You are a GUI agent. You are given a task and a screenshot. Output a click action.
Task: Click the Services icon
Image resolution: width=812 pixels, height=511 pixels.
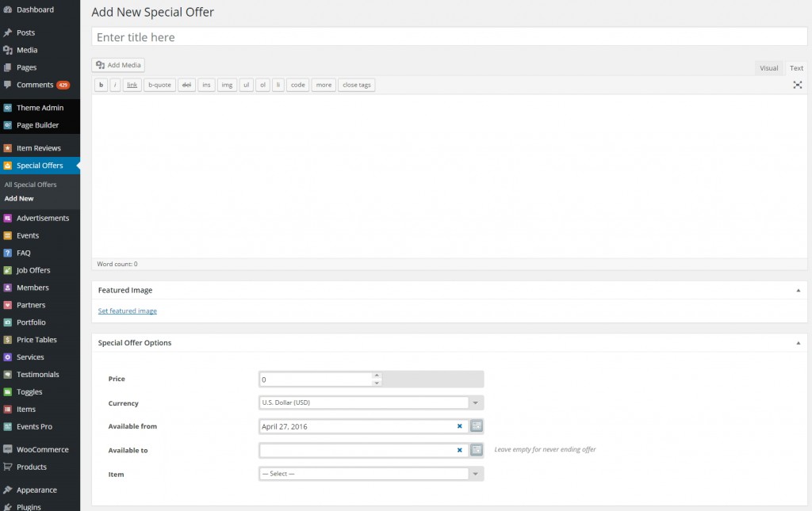click(x=8, y=357)
